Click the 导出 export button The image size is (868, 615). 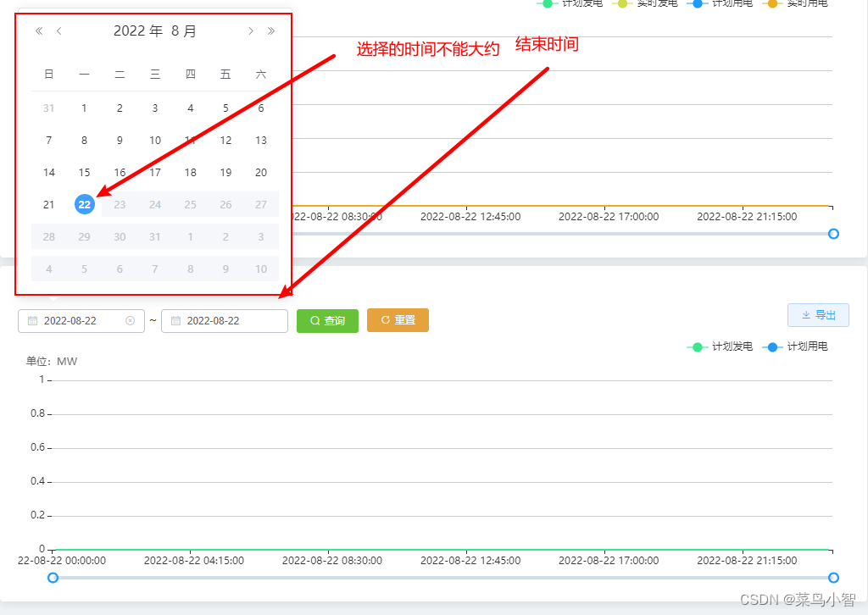(818, 314)
